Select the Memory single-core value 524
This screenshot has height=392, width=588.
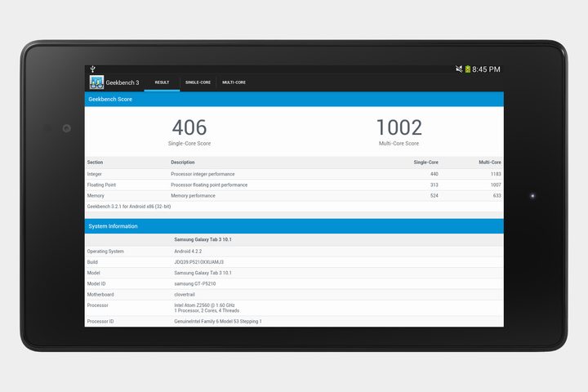tap(434, 196)
